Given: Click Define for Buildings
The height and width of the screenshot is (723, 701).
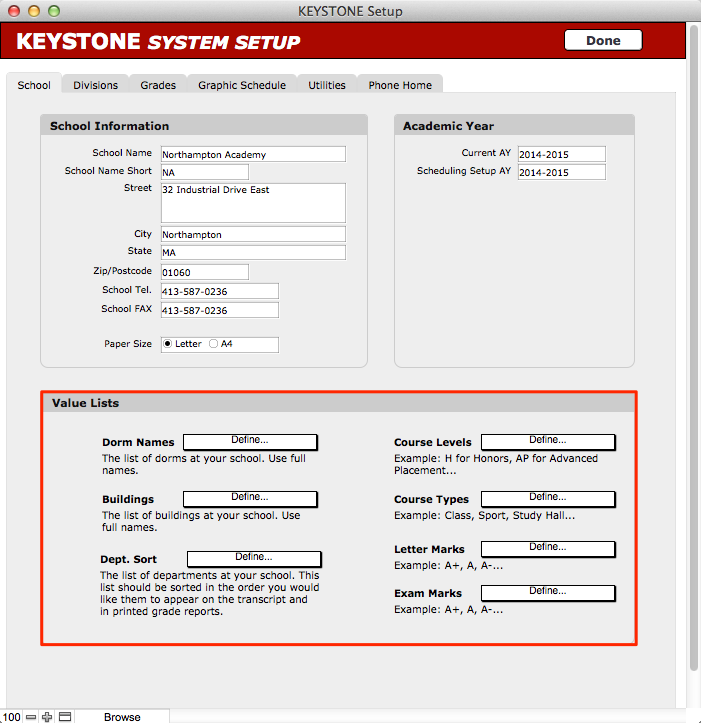Looking at the screenshot, I should click(x=250, y=498).
